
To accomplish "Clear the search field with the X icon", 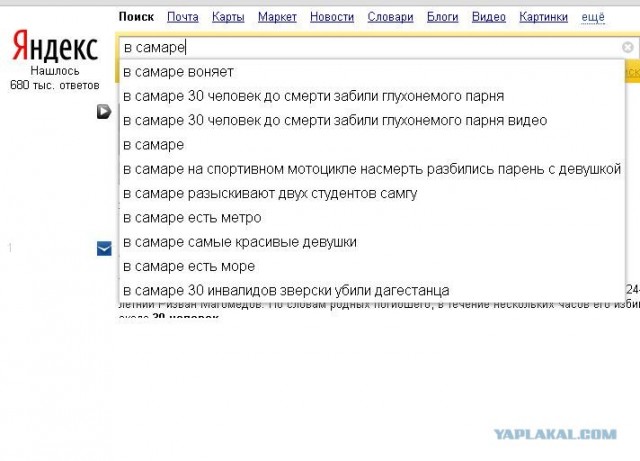I will click(x=628, y=47).
